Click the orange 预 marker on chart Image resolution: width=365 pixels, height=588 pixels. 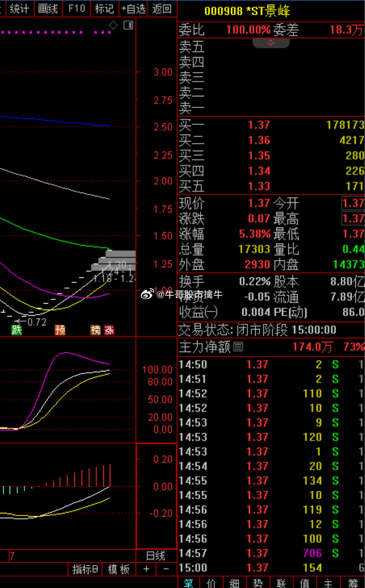[60, 329]
